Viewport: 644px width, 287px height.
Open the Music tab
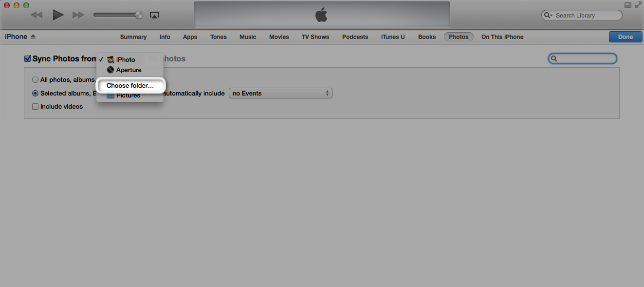248,37
